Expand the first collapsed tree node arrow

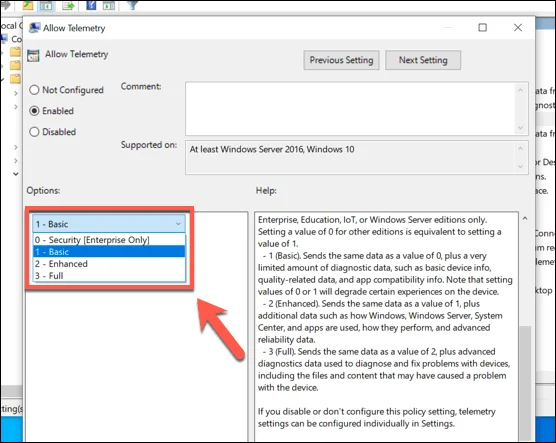point(16,93)
